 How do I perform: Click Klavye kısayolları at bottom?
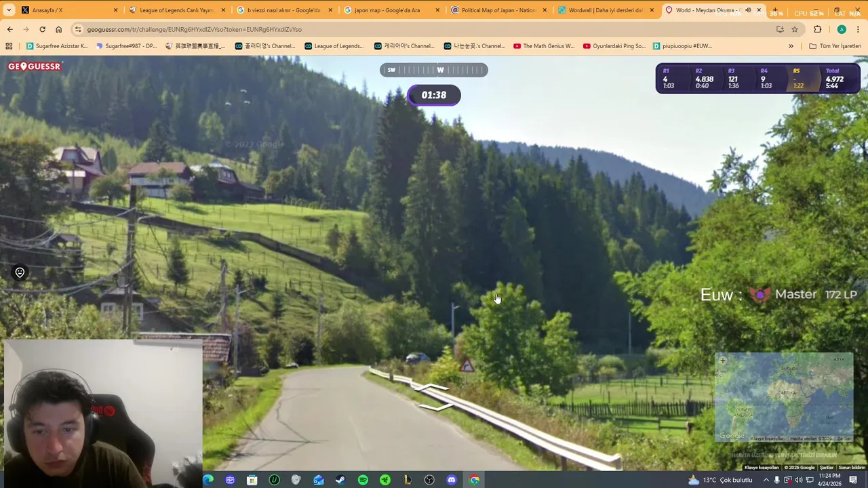click(x=762, y=468)
